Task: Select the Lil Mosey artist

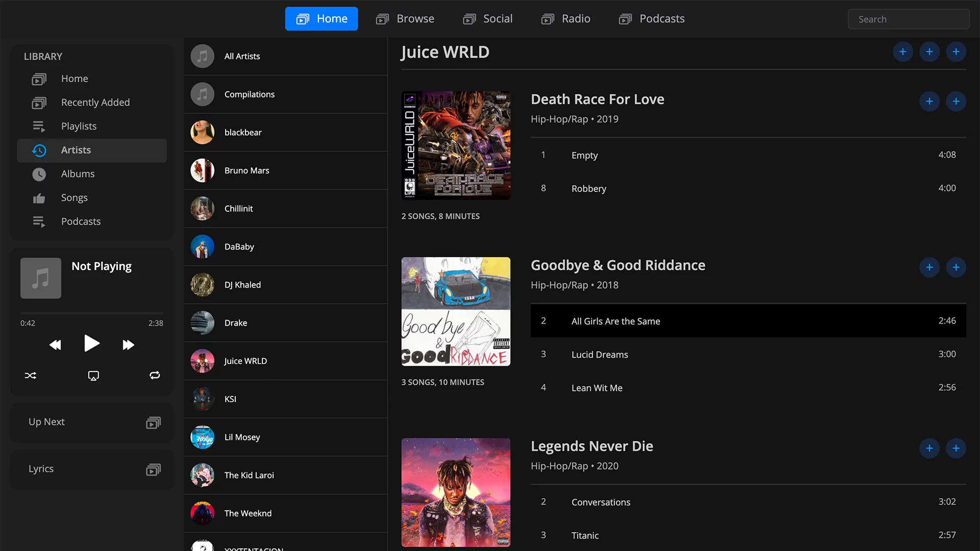Action: tap(285, 437)
